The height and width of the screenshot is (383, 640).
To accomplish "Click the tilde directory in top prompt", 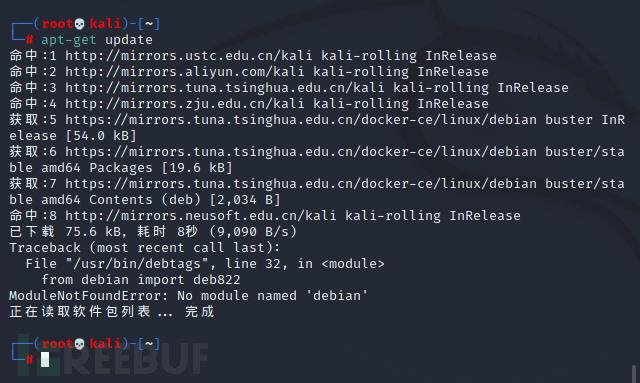I will [x=149, y=24].
